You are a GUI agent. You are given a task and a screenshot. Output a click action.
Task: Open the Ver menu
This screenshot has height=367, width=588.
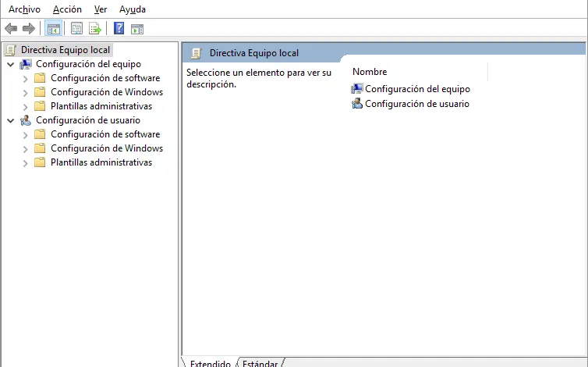coord(101,9)
